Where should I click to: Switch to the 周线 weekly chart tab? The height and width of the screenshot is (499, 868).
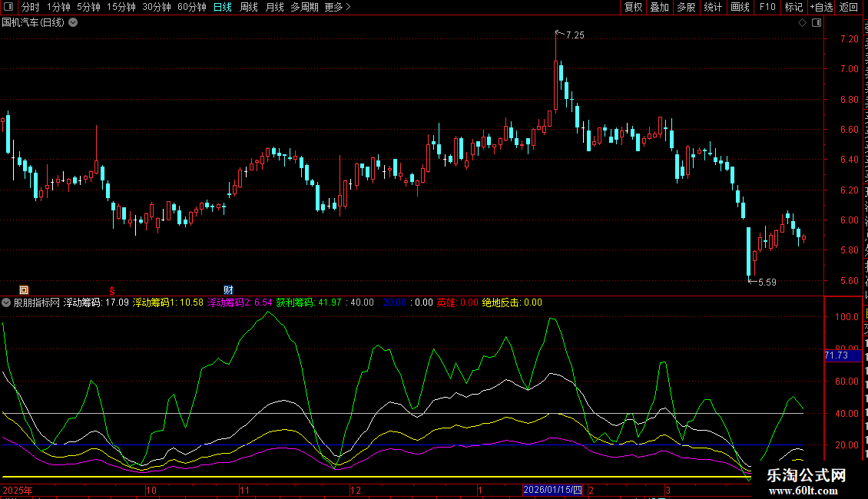click(x=249, y=7)
